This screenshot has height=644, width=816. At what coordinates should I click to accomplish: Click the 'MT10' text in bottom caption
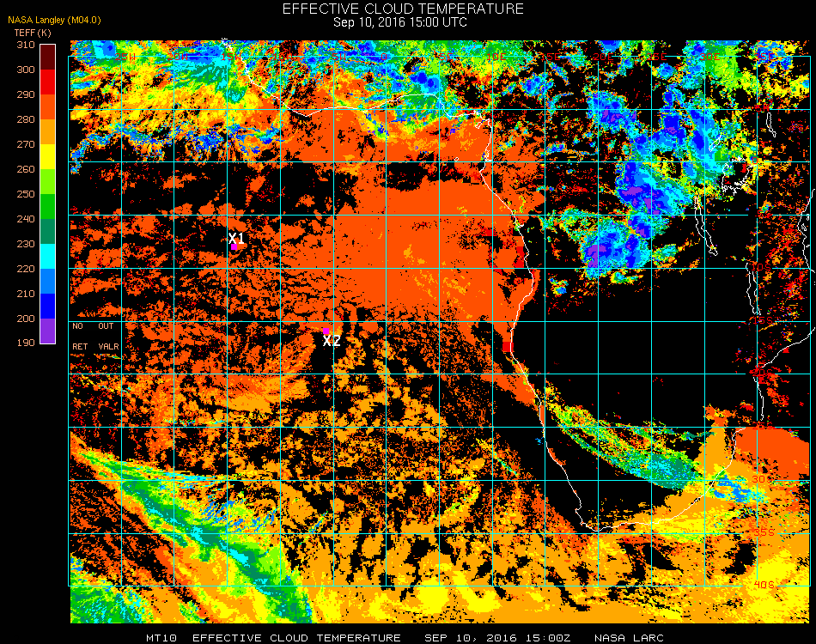click(161, 638)
